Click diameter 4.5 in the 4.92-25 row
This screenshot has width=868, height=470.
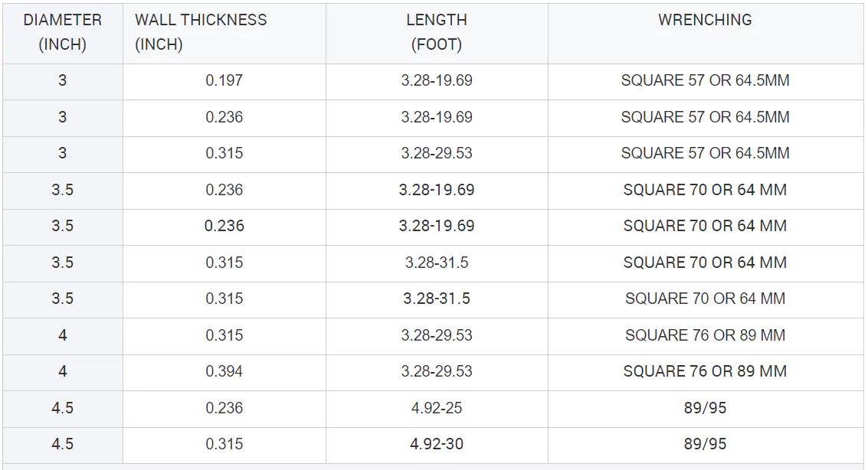coord(63,408)
